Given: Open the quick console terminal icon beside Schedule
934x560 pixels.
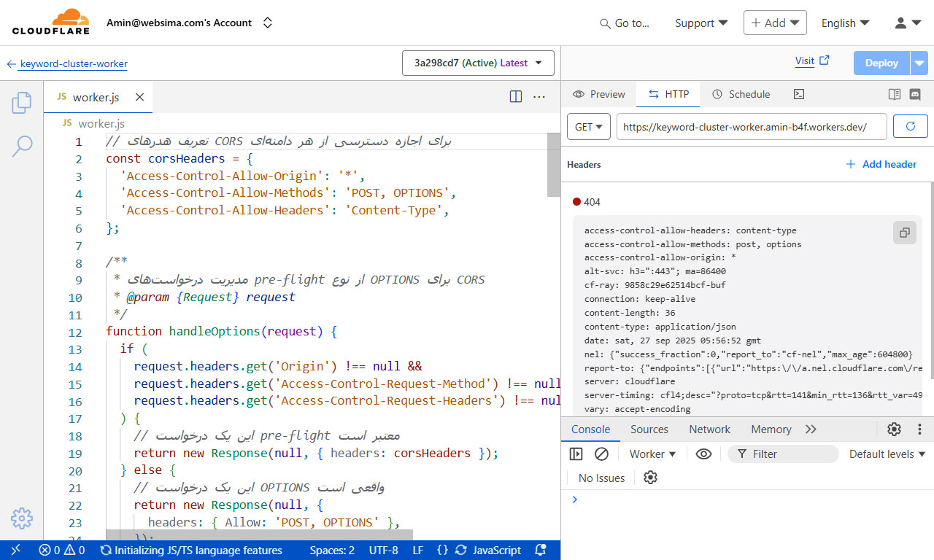Looking at the screenshot, I should click(798, 93).
